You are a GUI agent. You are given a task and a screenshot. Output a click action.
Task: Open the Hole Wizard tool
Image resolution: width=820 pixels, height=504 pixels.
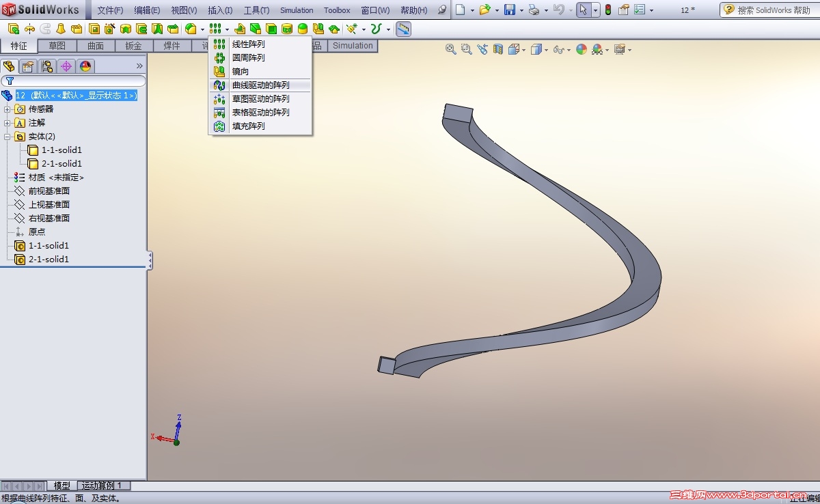tap(110, 29)
